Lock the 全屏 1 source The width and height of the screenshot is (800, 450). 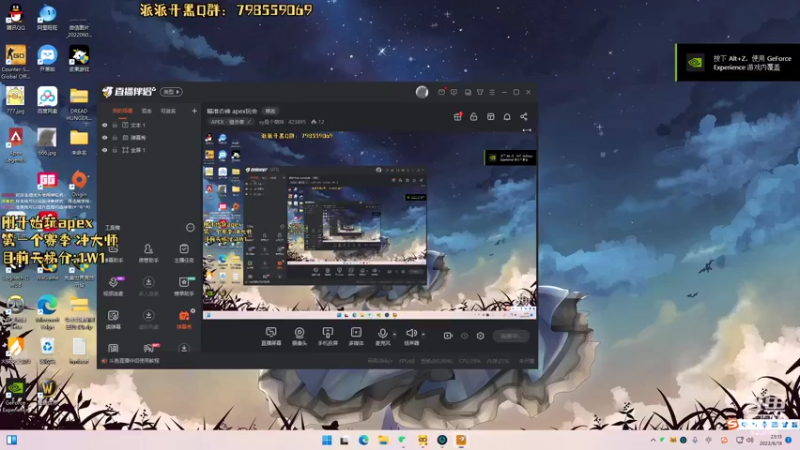(x=115, y=150)
